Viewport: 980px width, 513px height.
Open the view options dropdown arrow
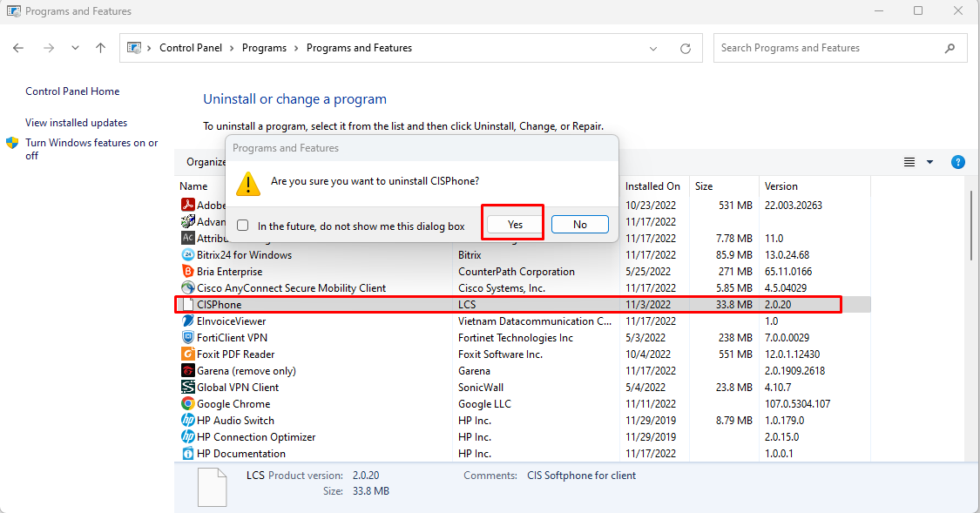(x=930, y=163)
